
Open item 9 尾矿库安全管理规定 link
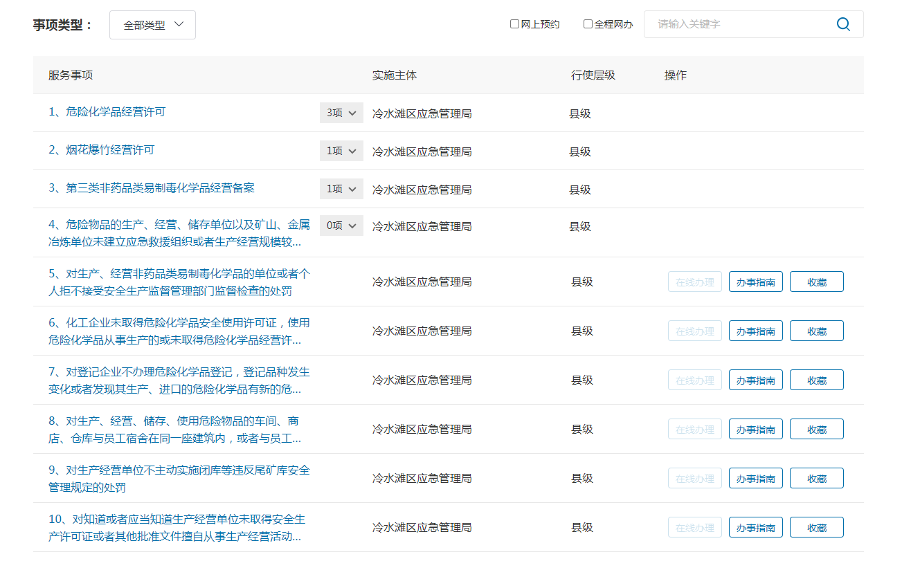179,470
